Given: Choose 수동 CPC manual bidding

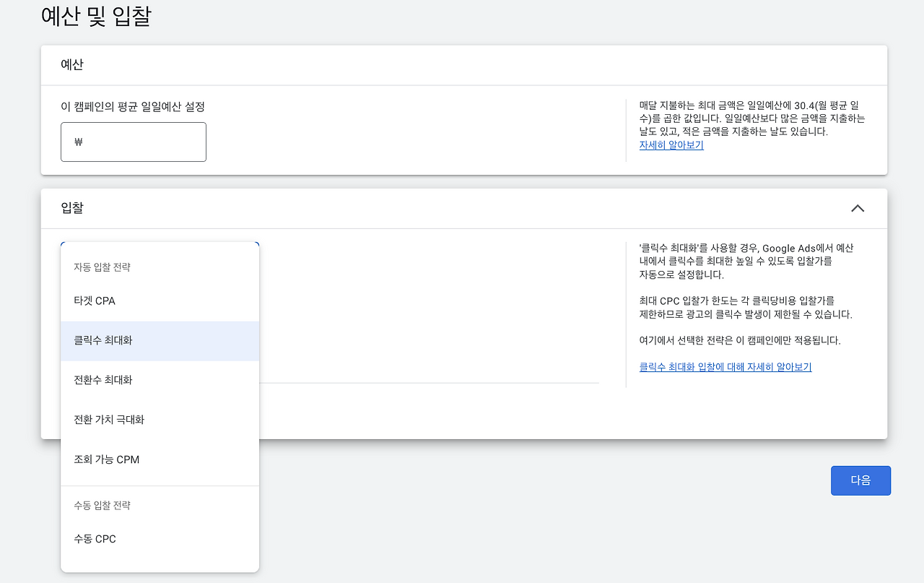Looking at the screenshot, I should pyautogui.click(x=94, y=538).
